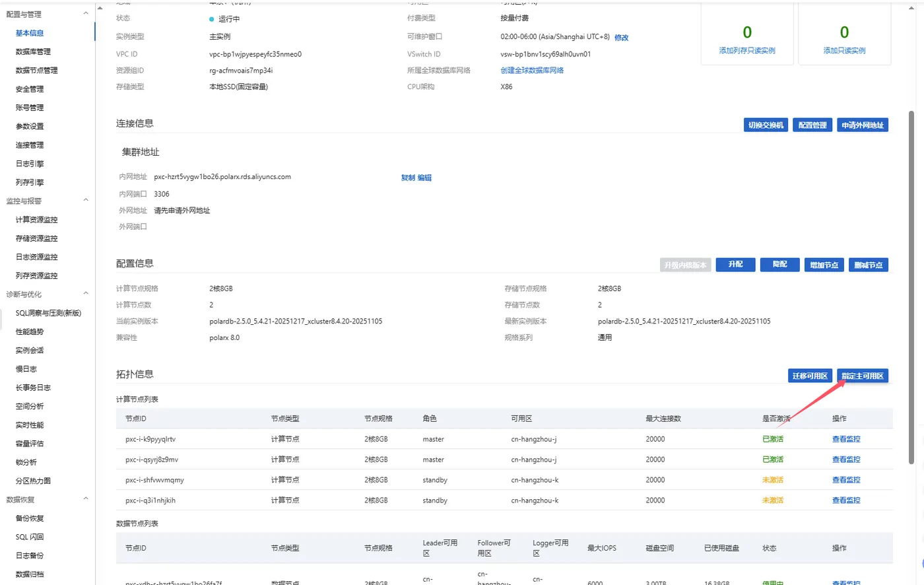Click the 运行中 status text

229,19
